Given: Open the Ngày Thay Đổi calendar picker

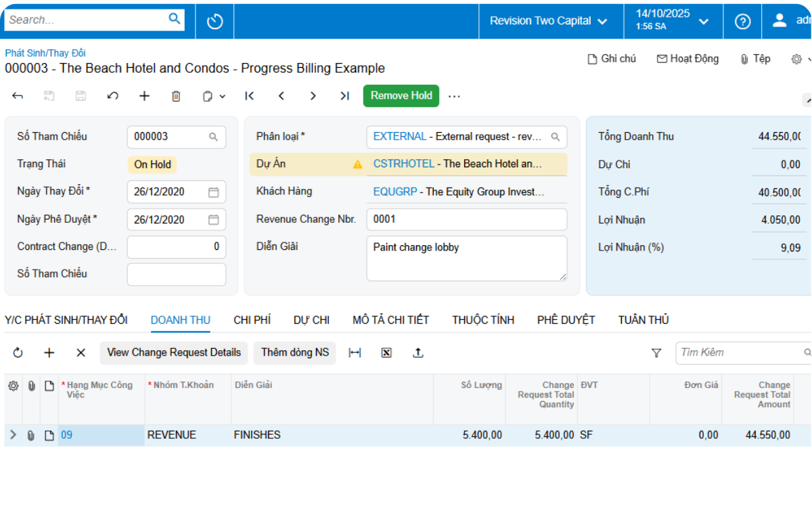Looking at the screenshot, I should point(213,191).
